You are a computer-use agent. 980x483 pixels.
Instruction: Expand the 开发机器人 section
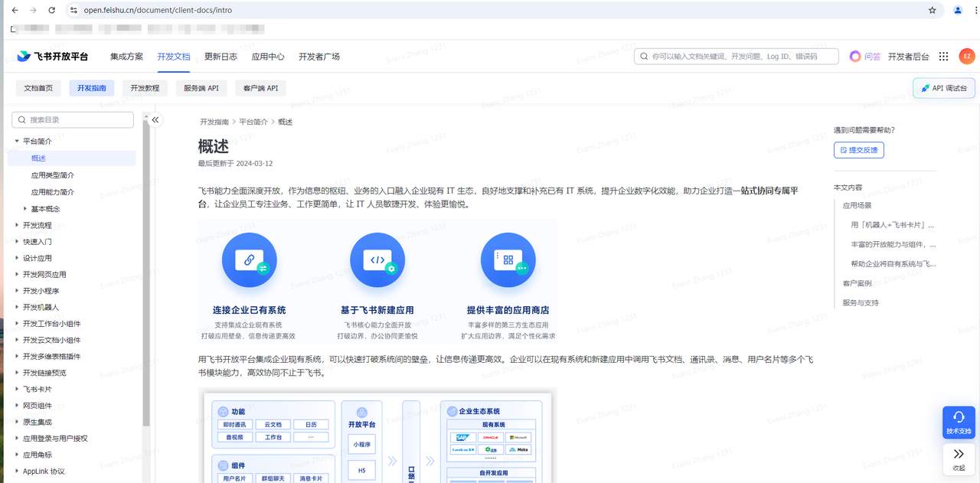17,307
